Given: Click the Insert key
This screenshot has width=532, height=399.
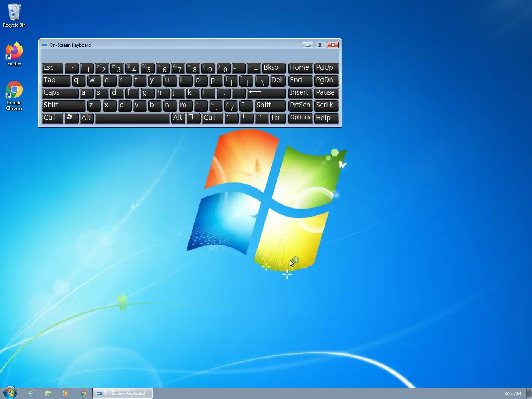Looking at the screenshot, I should click(301, 93).
